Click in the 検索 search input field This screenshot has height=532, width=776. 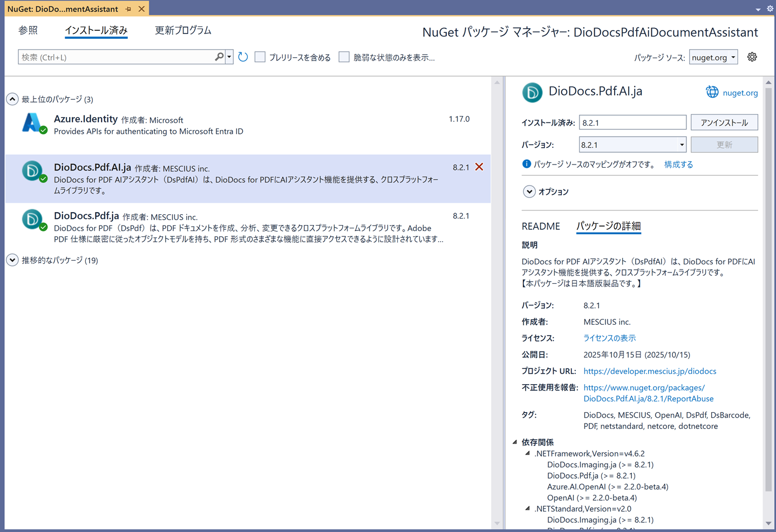point(116,57)
